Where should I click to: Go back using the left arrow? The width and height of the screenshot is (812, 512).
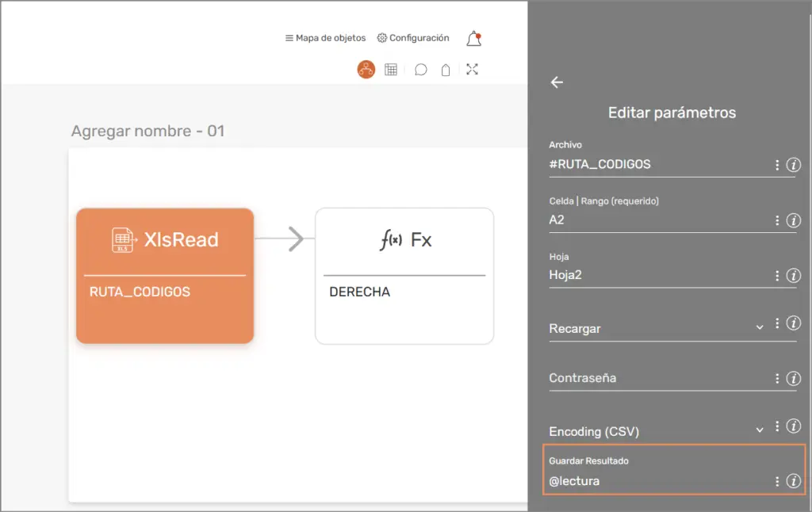click(x=557, y=82)
